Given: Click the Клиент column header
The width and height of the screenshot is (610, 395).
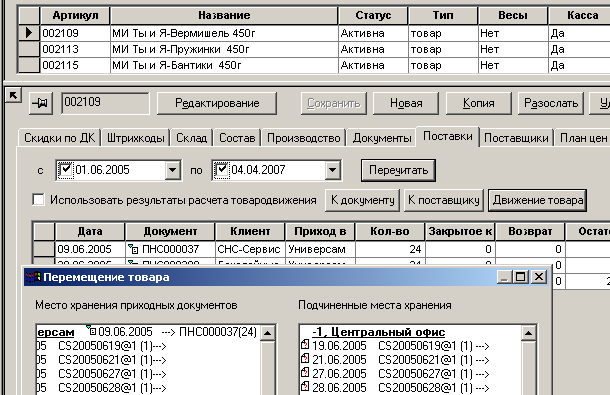Looking at the screenshot, I should coord(250,231).
